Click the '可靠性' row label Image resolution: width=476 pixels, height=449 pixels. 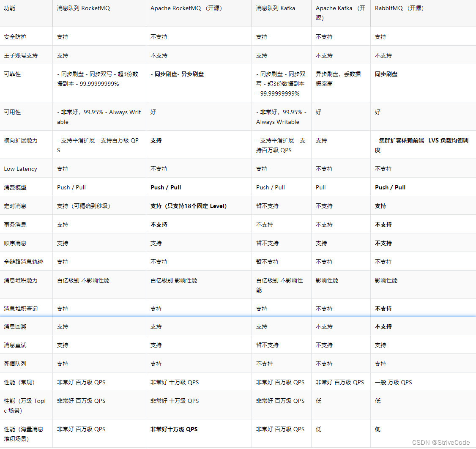(x=12, y=74)
